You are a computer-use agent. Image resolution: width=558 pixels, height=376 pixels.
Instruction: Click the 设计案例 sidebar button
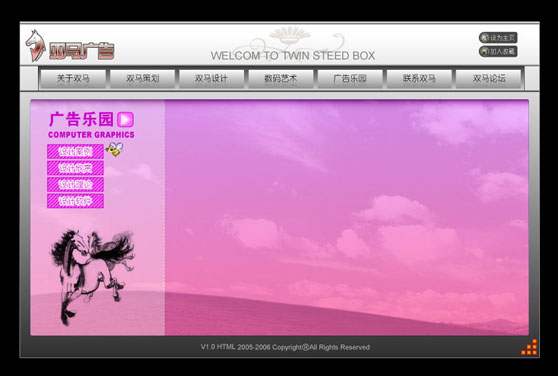coord(75,152)
